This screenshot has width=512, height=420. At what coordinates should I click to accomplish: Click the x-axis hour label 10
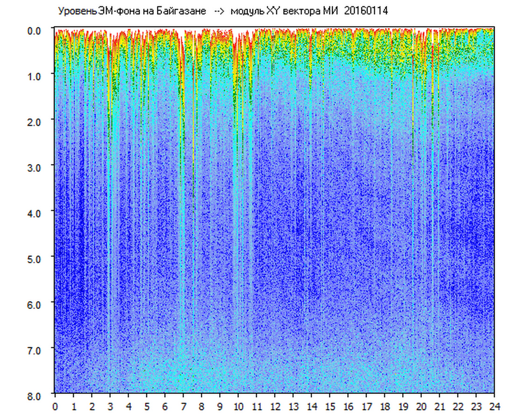[x=238, y=406]
